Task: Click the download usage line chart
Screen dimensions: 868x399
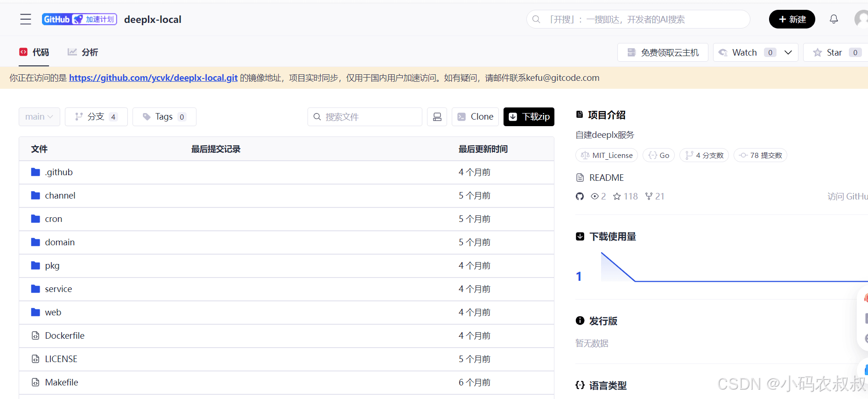Action: [x=734, y=267]
